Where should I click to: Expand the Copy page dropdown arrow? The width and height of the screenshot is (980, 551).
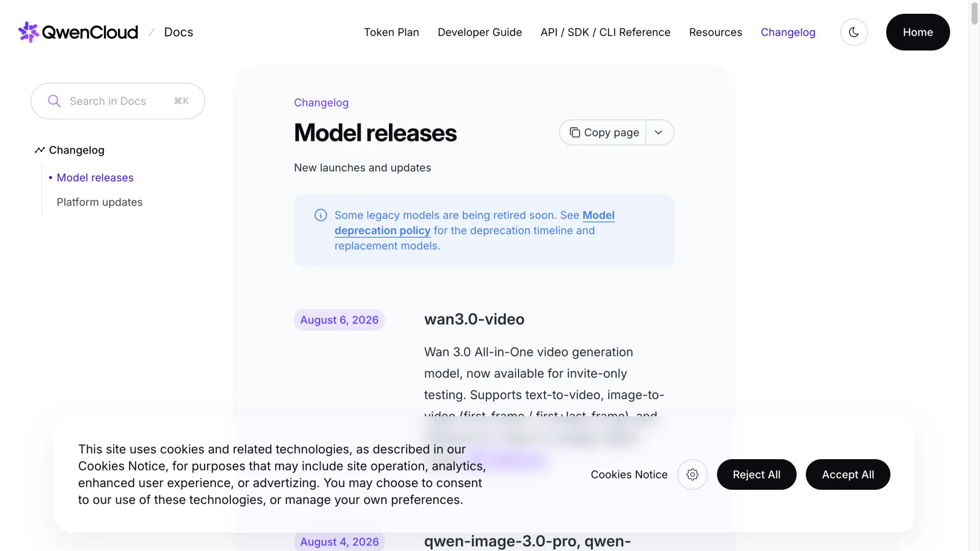(659, 133)
